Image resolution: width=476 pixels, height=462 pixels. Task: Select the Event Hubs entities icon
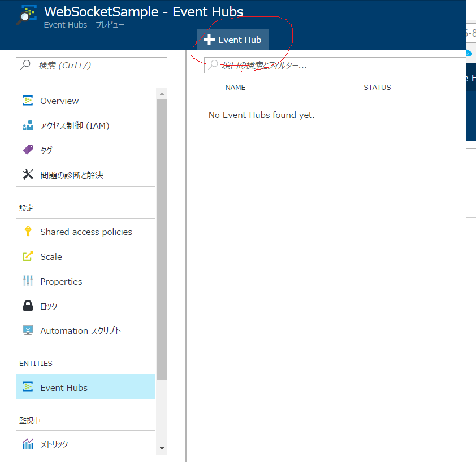[27, 387]
